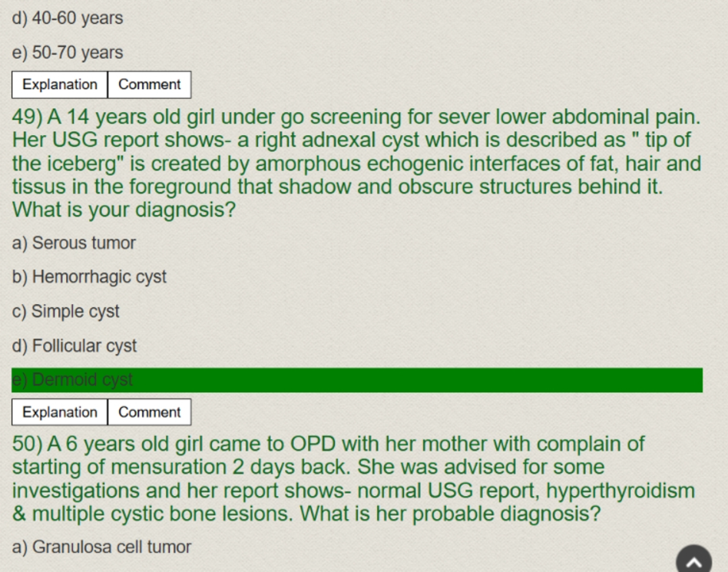Select answer d) 40-60 years
The width and height of the screenshot is (728, 572).
tap(68, 18)
